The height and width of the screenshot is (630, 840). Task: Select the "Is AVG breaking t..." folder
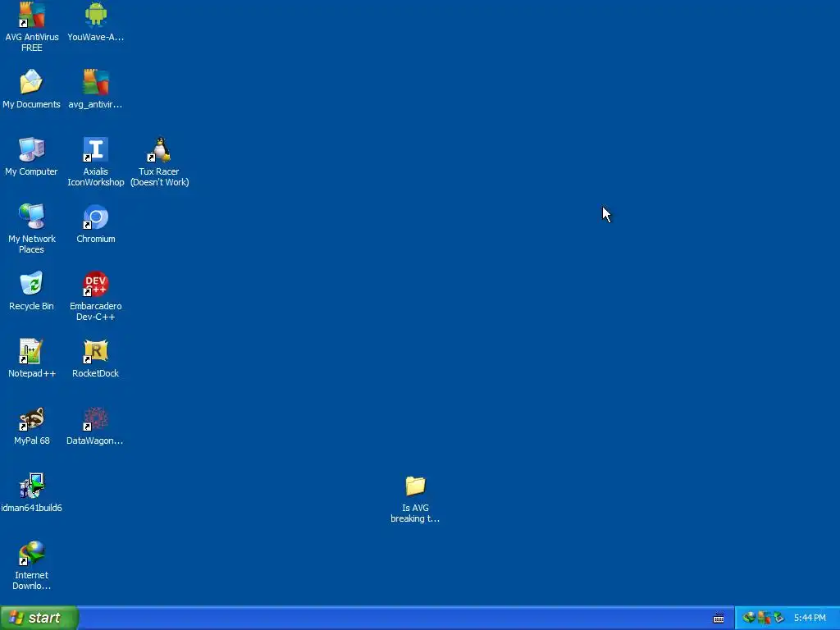(415, 486)
